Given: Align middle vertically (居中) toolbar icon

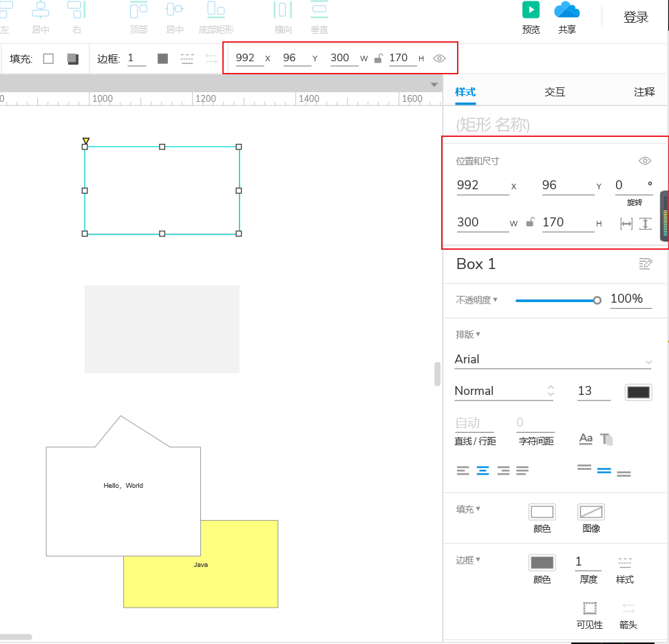Looking at the screenshot, I should tap(175, 10).
